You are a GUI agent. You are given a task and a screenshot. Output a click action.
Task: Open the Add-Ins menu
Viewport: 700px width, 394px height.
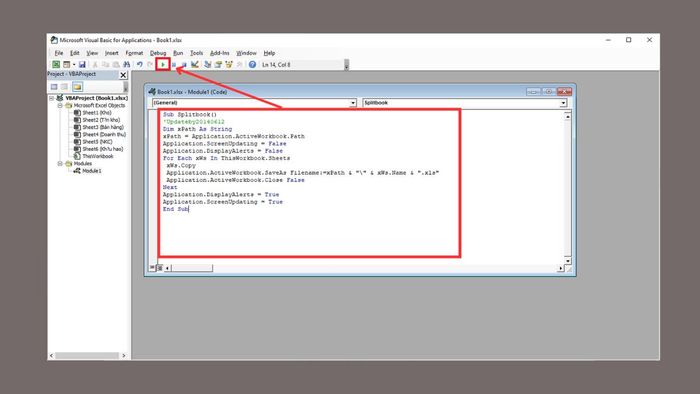click(220, 53)
